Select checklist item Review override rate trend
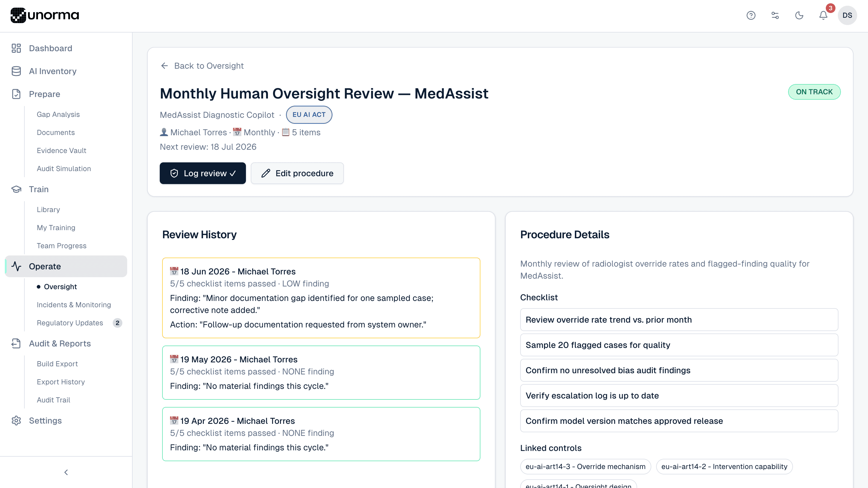 coord(679,320)
